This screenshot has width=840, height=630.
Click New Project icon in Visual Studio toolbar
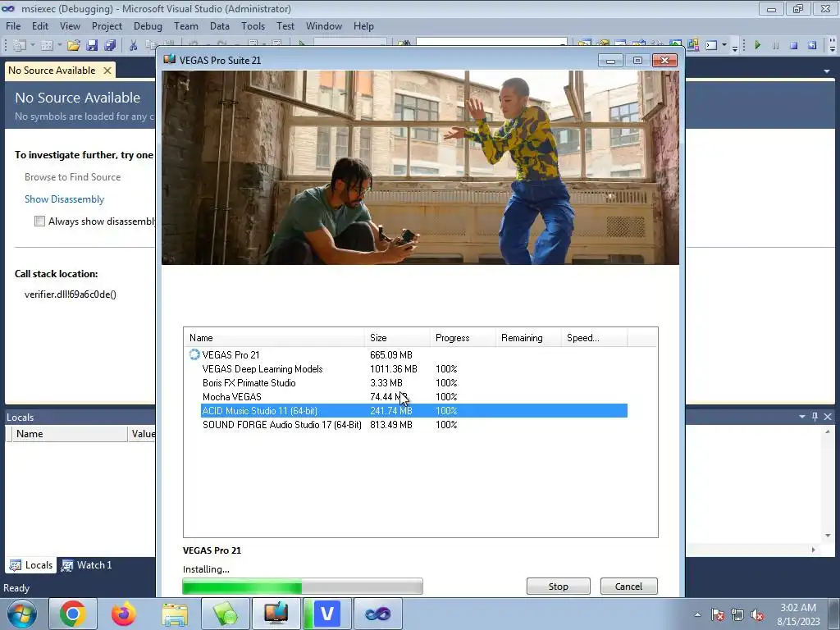[20, 46]
